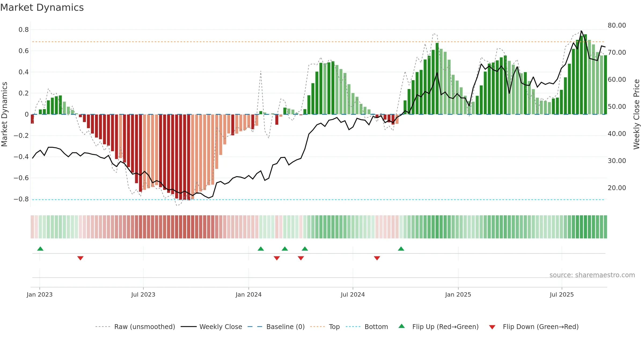Click the last green flip-up triangle, in late 2024
The width and height of the screenshot is (644, 362).
401,249
